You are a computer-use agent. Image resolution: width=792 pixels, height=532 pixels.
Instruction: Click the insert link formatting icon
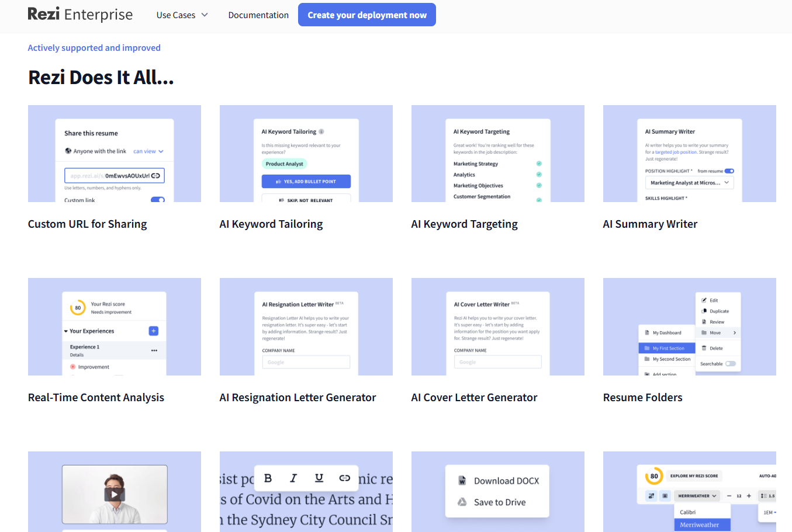[x=345, y=478]
